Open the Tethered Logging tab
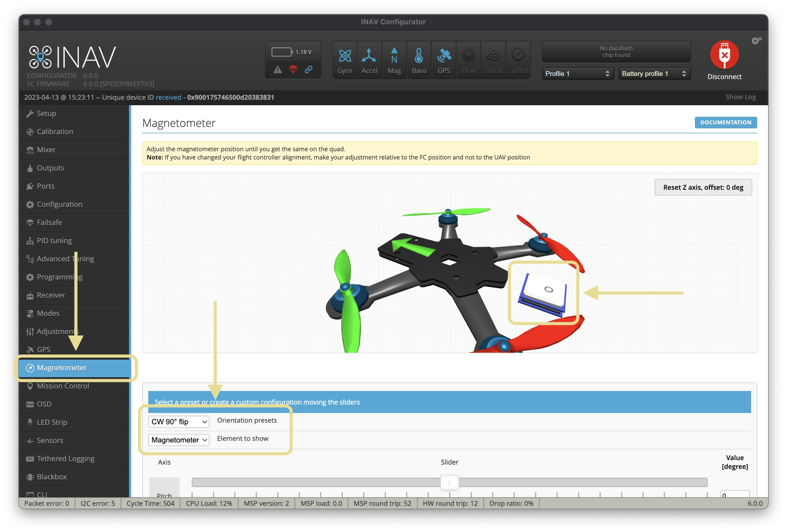This screenshot has height=532, width=787. [74, 458]
